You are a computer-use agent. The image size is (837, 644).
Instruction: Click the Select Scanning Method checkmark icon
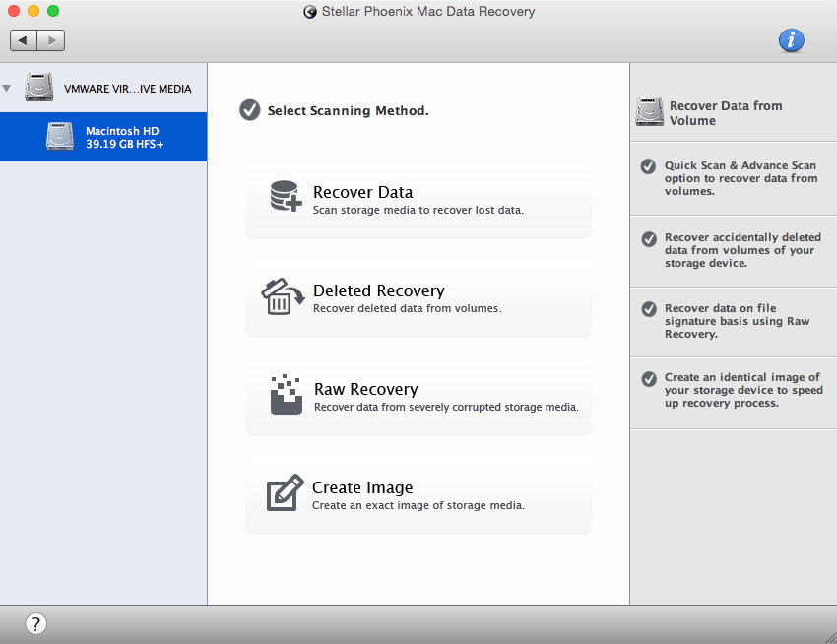click(249, 110)
